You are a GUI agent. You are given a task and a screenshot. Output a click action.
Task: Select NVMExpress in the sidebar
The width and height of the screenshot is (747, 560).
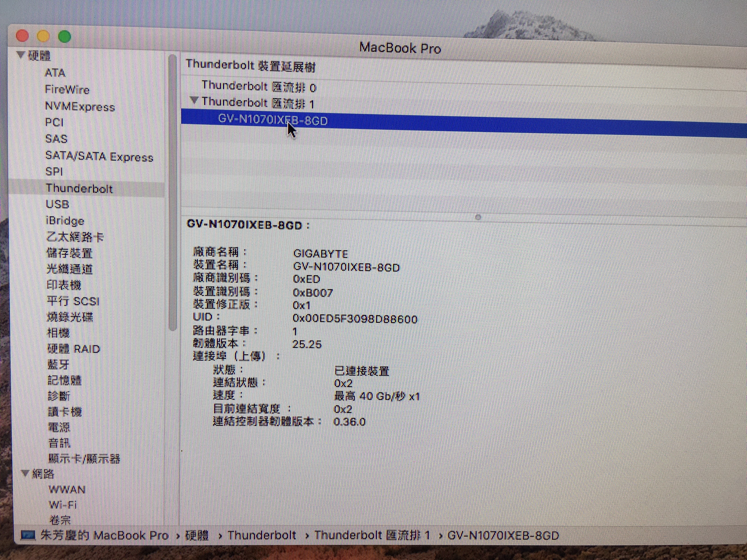(80, 107)
